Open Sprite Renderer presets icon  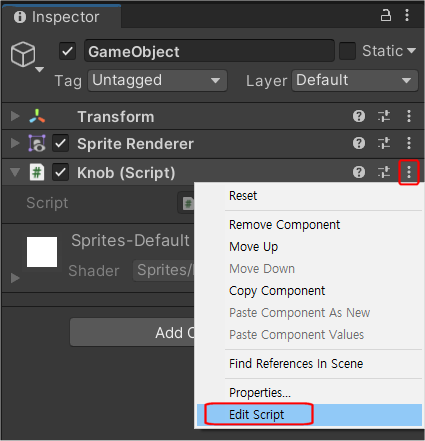tap(384, 144)
